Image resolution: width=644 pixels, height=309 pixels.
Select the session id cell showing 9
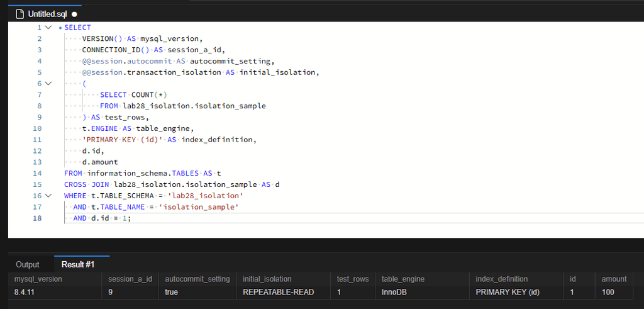(130, 292)
